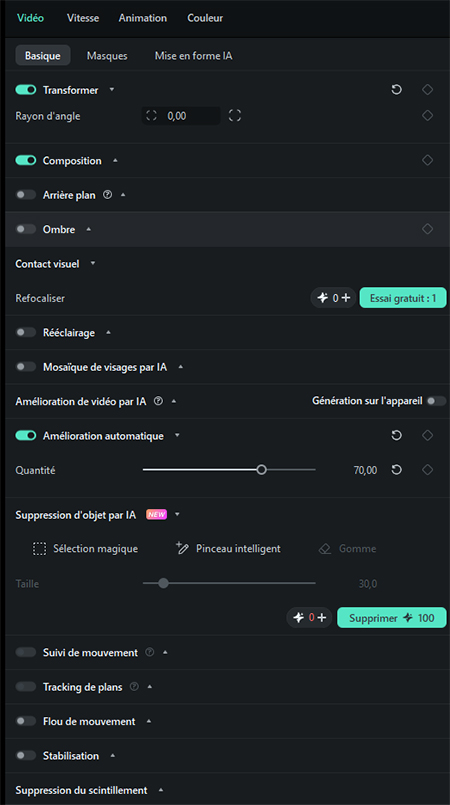Screen dimensions: 450x805
Task: Expand the Rééclairage section
Action: coord(108,332)
